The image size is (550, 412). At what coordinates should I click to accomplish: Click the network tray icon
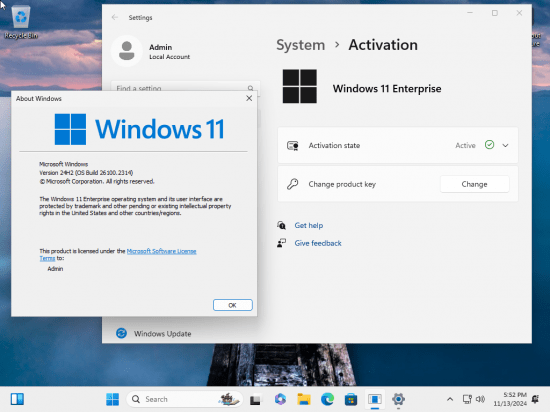[467, 399]
